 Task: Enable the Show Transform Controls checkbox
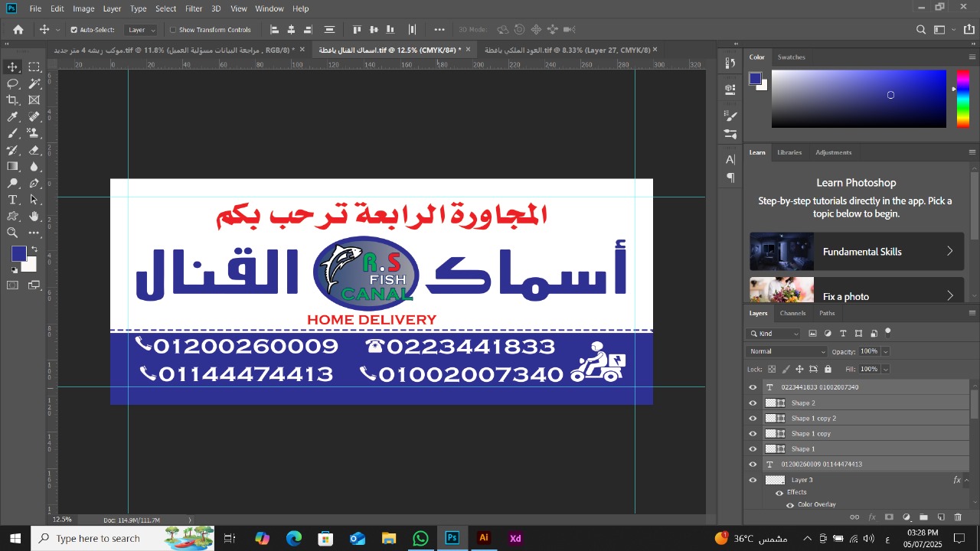pyautogui.click(x=173, y=29)
